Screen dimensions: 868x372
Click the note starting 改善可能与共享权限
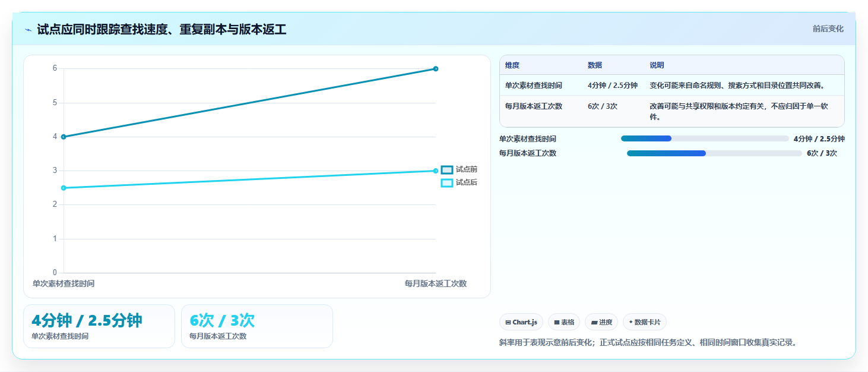pyautogui.click(x=739, y=112)
